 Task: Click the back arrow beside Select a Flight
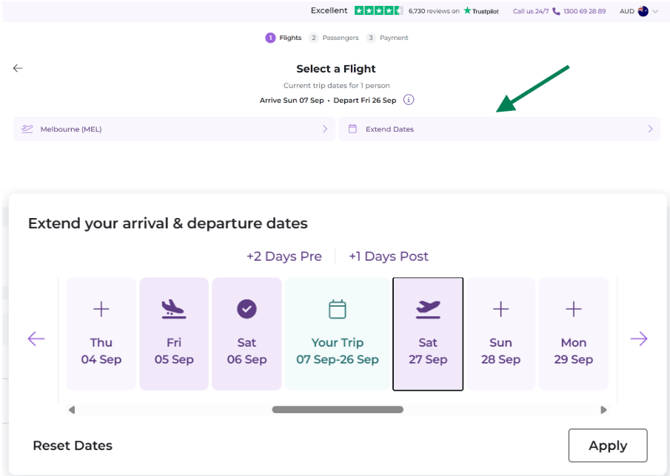18,68
